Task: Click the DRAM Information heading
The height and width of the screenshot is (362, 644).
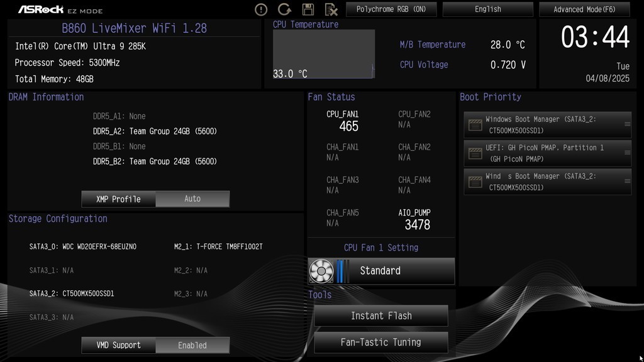Action: pos(46,97)
